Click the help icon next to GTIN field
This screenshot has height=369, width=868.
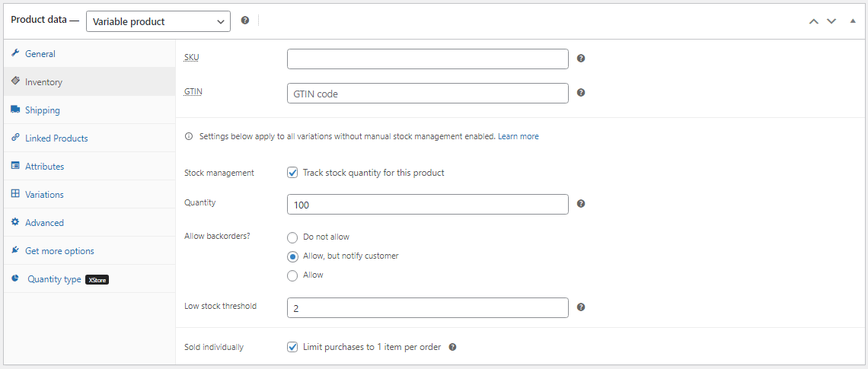[581, 93]
